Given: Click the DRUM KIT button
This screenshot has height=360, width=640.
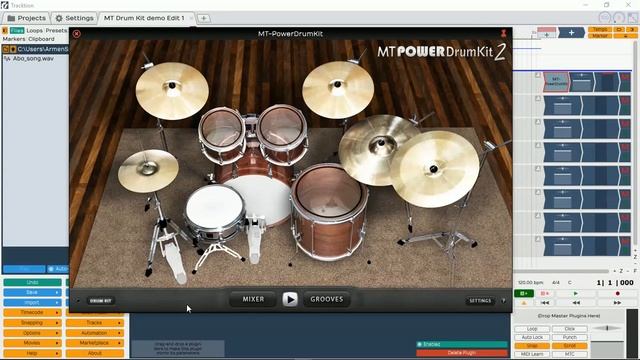Looking at the screenshot, I should [x=100, y=301].
